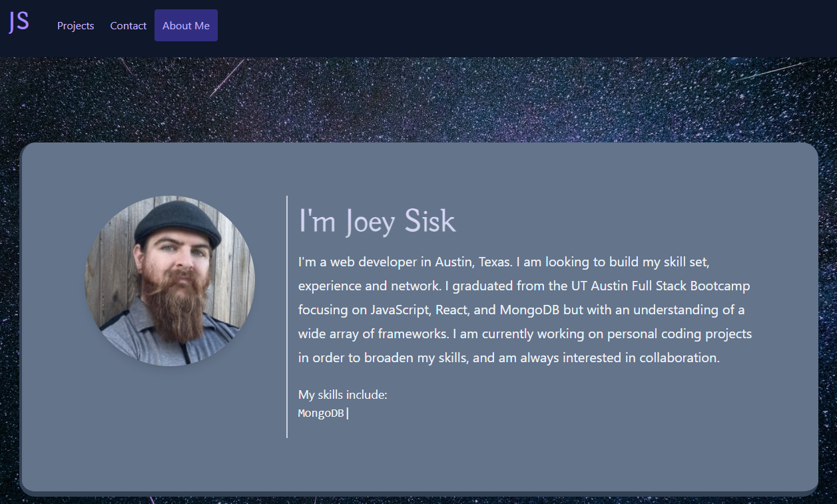Open the Projects page
This screenshot has height=504, width=837.
[x=76, y=25]
